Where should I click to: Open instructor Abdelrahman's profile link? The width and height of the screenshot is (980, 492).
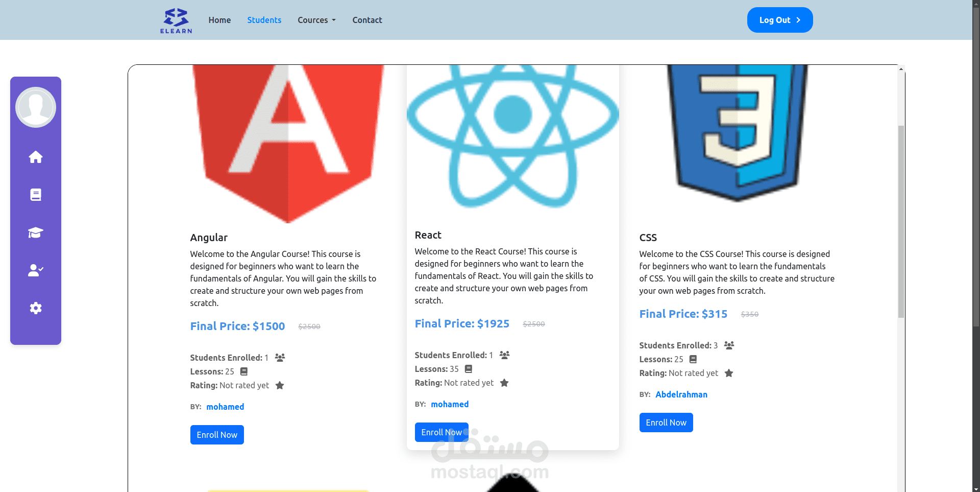(x=681, y=394)
